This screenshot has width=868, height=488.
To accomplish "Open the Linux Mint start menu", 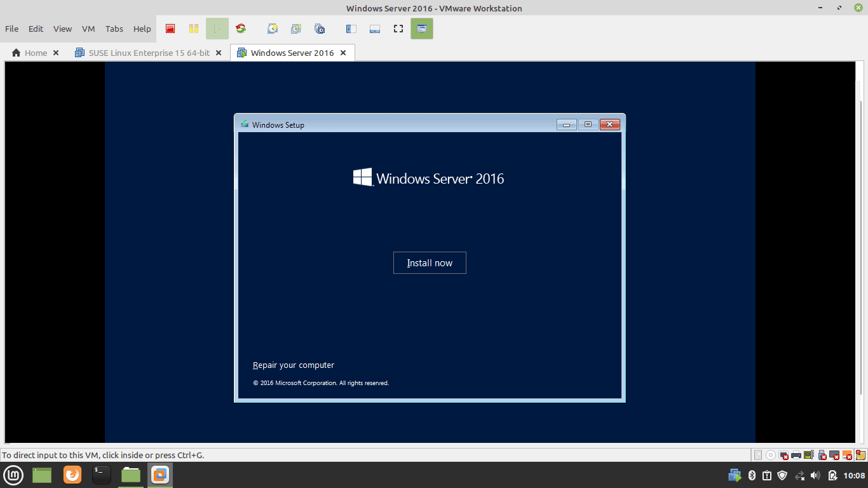I will (13, 475).
